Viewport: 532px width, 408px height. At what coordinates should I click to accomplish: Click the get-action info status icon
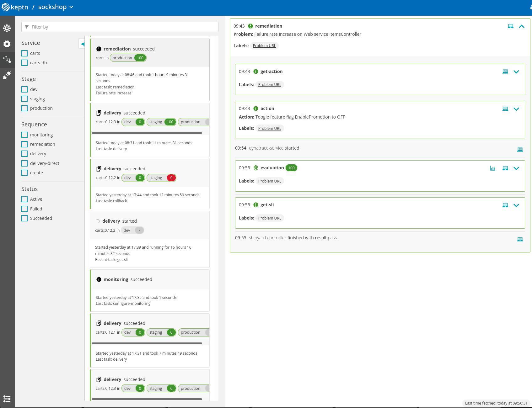pyautogui.click(x=256, y=72)
